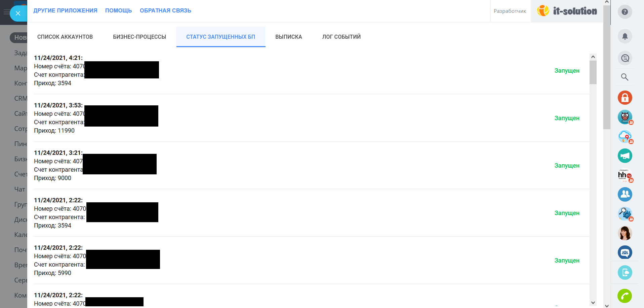Click the Разработчик label
Viewport: 644px width, 308px height.
coord(510,11)
